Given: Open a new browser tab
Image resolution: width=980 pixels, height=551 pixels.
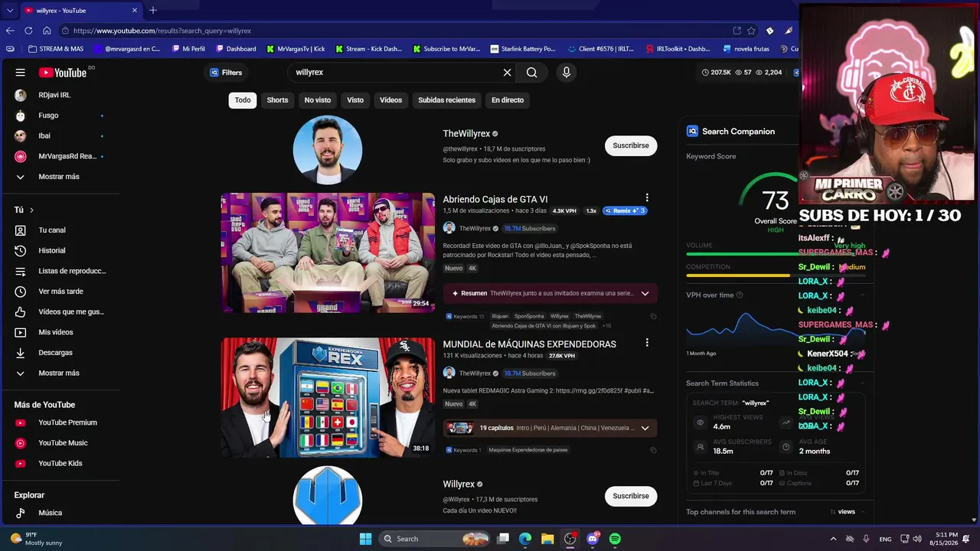Looking at the screenshot, I should pos(153,10).
